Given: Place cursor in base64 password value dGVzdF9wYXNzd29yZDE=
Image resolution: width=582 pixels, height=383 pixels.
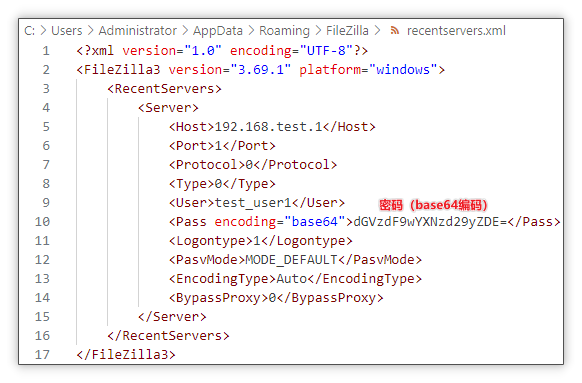Looking at the screenshot, I should 430,222.
